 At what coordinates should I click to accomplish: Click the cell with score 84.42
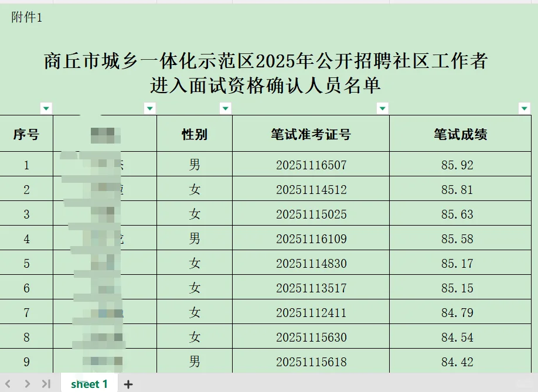click(x=461, y=362)
